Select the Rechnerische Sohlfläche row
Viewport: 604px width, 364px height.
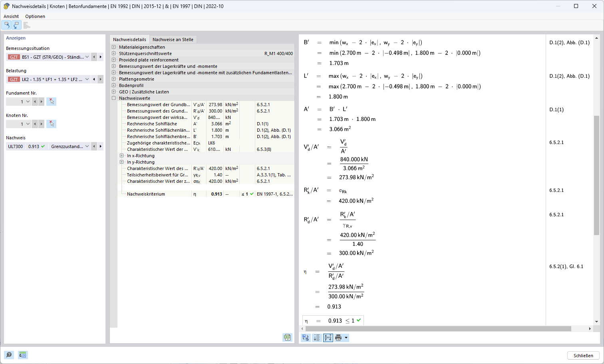click(206, 124)
